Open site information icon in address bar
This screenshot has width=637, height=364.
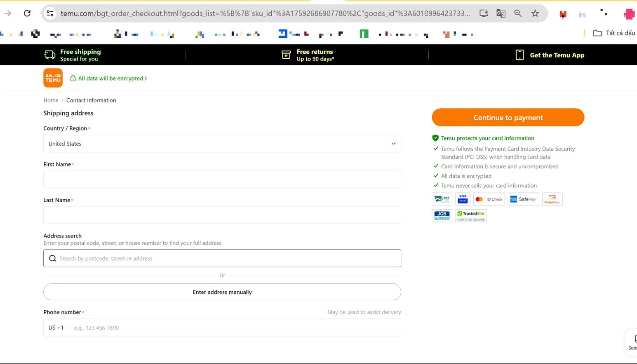[x=50, y=13]
